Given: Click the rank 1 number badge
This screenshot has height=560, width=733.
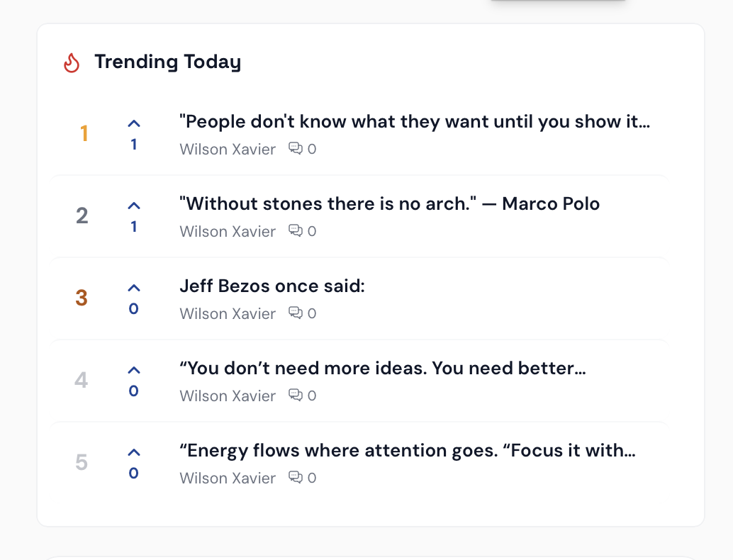Looking at the screenshot, I should (84, 133).
